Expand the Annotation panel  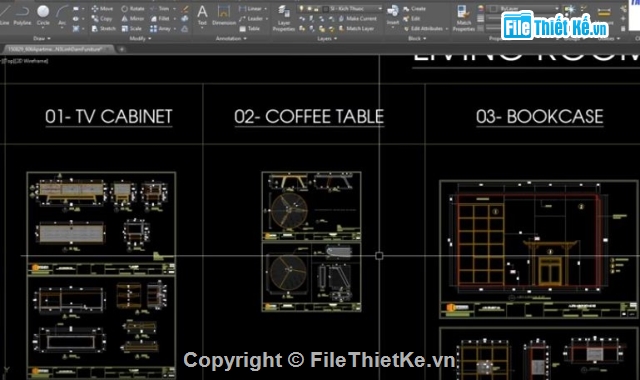[231, 38]
